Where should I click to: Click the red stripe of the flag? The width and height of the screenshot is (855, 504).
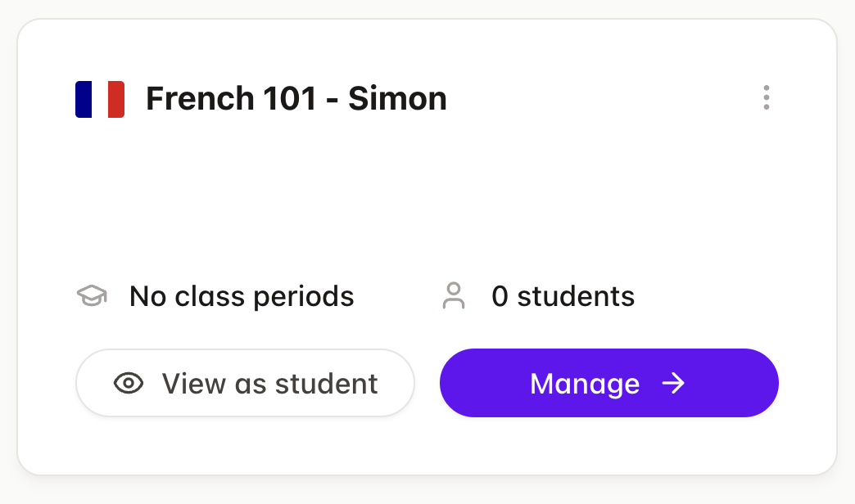pyautogui.click(x=116, y=99)
